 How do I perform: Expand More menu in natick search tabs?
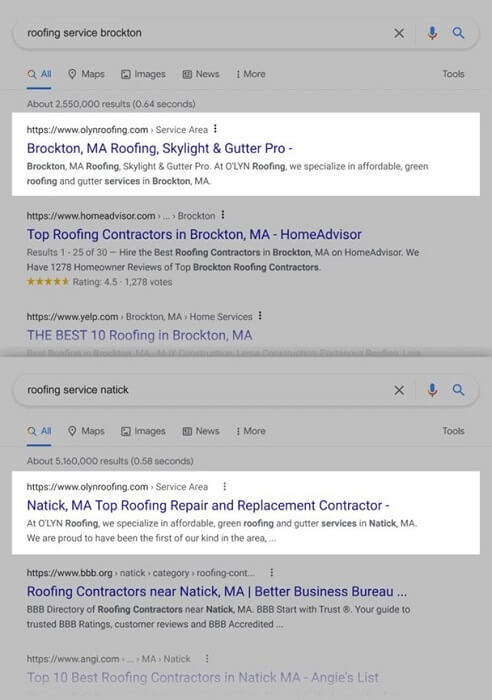pyautogui.click(x=250, y=431)
